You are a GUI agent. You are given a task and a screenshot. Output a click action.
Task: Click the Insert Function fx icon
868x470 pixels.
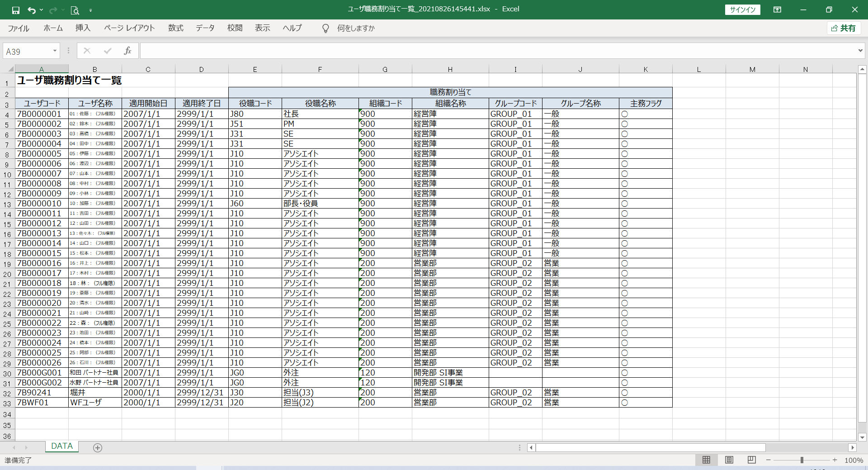point(127,51)
